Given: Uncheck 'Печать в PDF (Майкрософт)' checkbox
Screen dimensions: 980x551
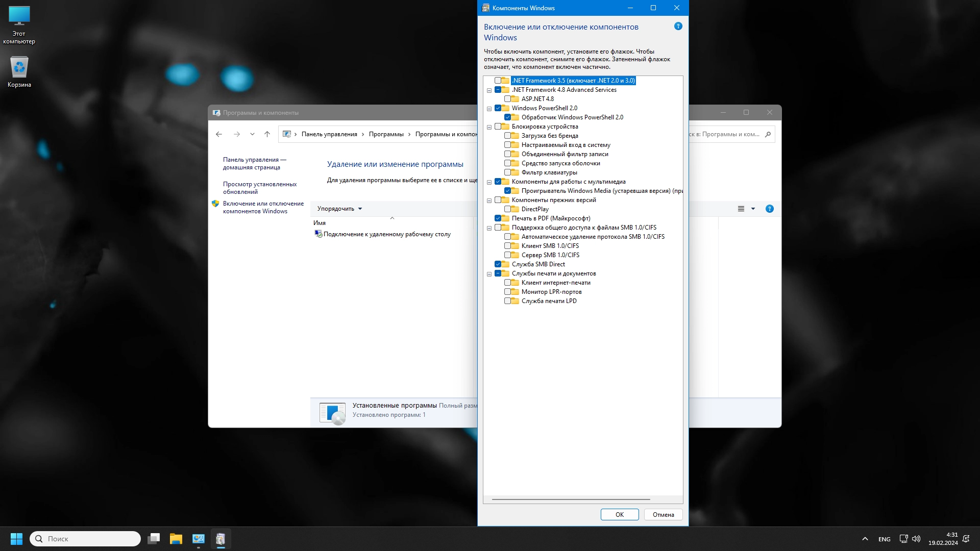Looking at the screenshot, I should pos(498,218).
